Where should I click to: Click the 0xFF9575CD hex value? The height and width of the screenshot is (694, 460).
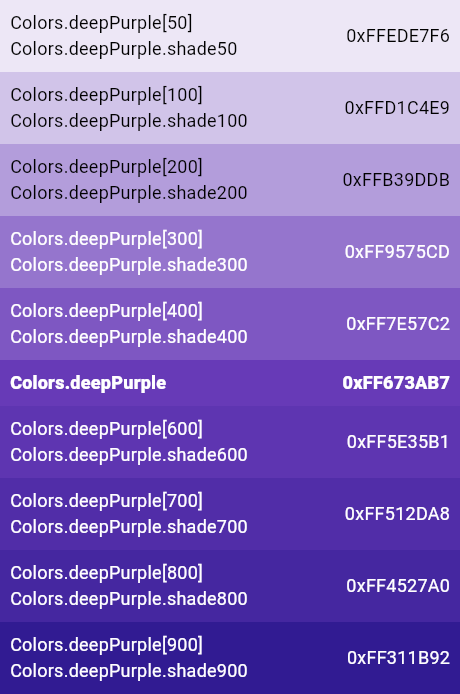(x=397, y=252)
